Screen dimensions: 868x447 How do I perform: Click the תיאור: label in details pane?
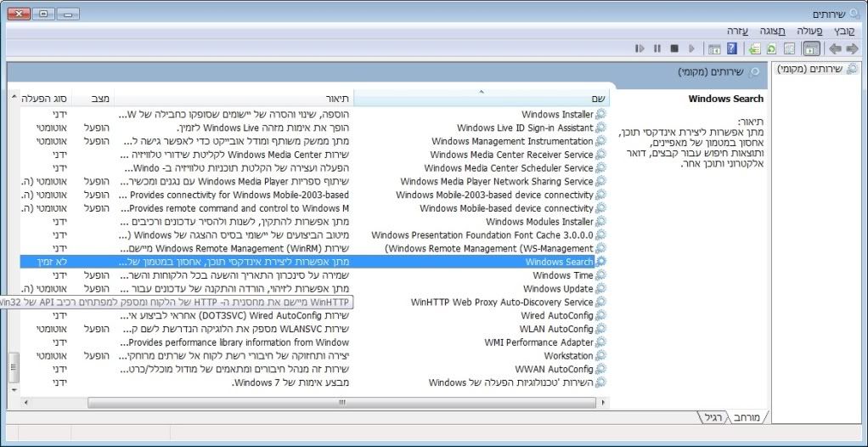point(751,122)
